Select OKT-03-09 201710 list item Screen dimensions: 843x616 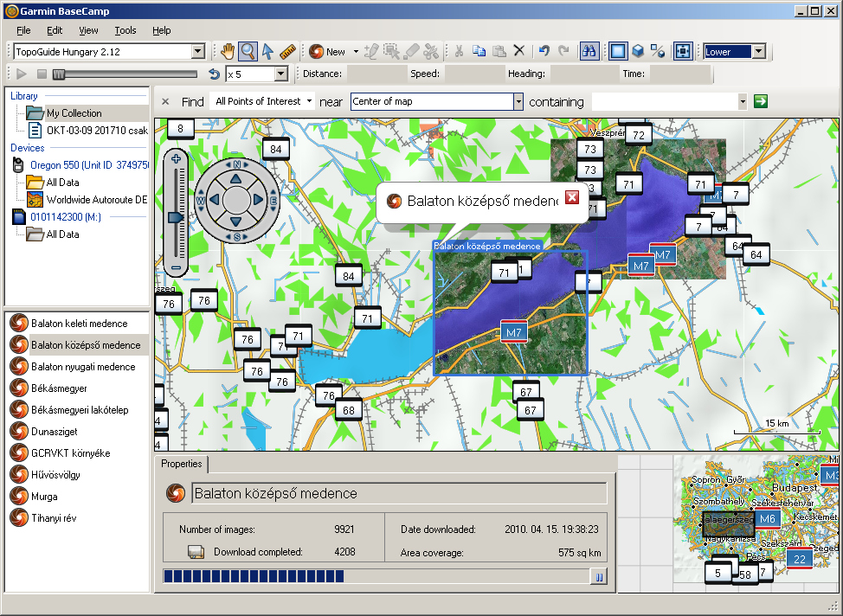[x=97, y=131]
